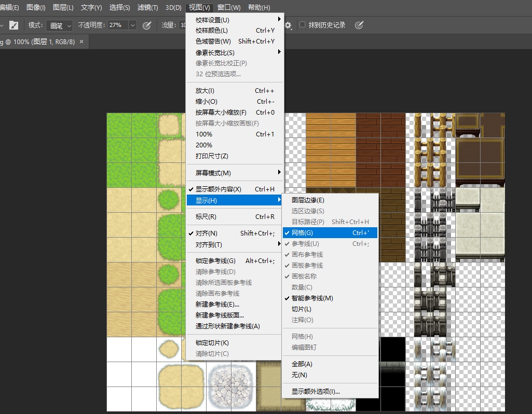Close the 图层 1, RGB/8 document tab
This screenshot has height=414, width=532.
click(81, 42)
